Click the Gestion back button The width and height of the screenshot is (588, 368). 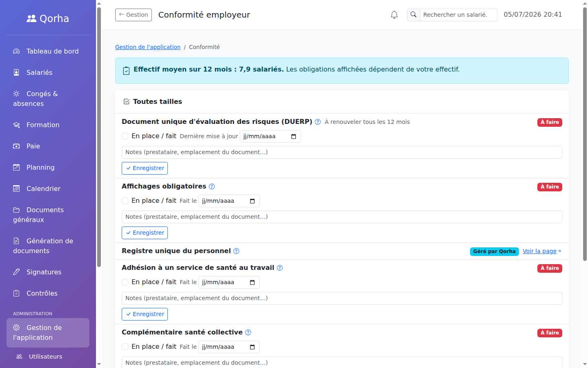click(134, 15)
